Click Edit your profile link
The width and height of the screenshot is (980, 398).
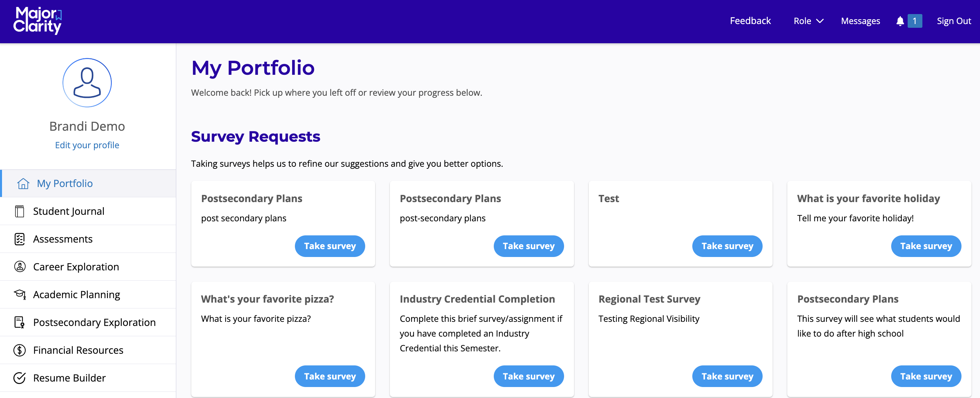pos(87,145)
